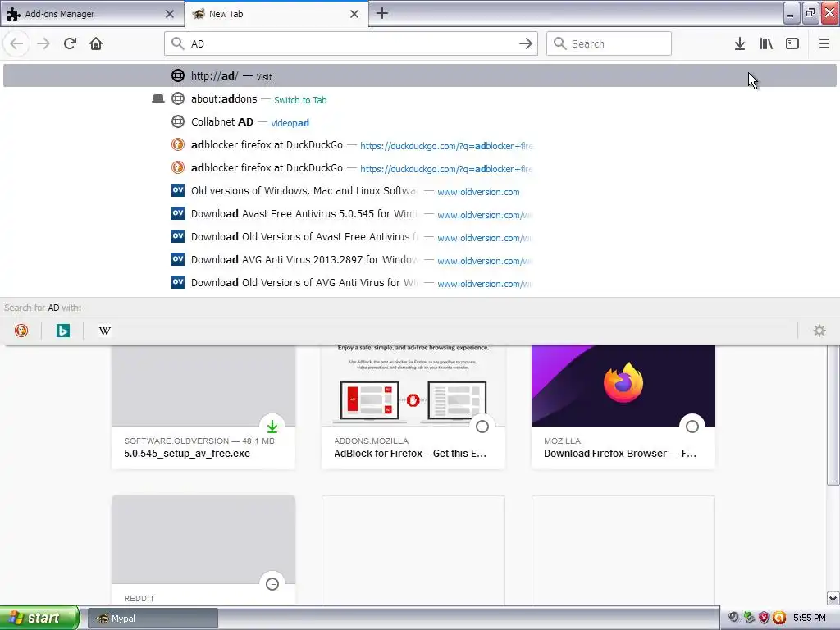Select the http://ad/ Visit suggestion
The height and width of the screenshot is (630, 840).
click(420, 75)
